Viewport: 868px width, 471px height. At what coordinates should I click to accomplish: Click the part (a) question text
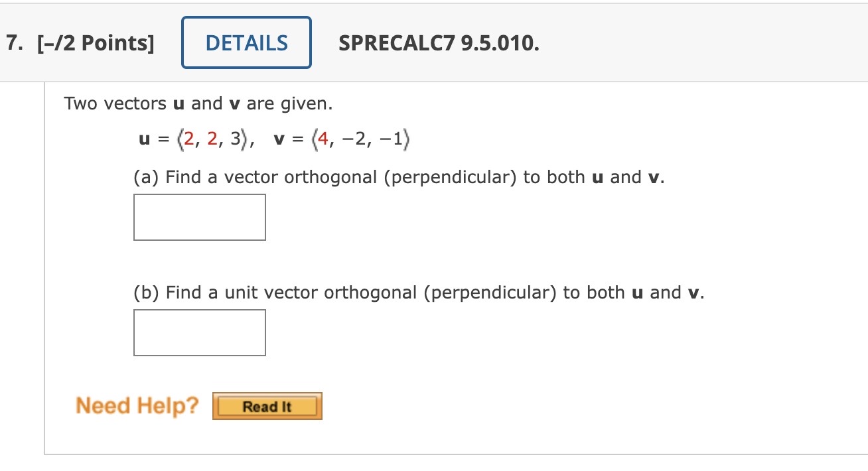(x=399, y=177)
